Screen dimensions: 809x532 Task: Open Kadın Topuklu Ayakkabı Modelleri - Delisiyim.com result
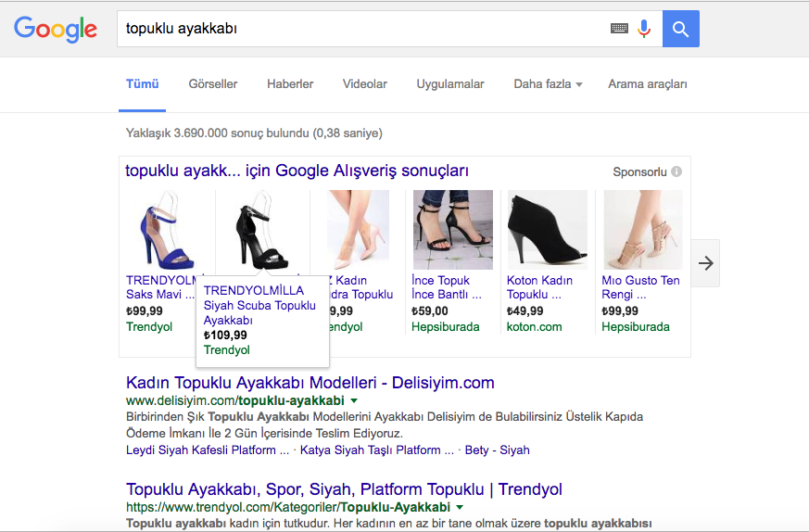coord(310,383)
